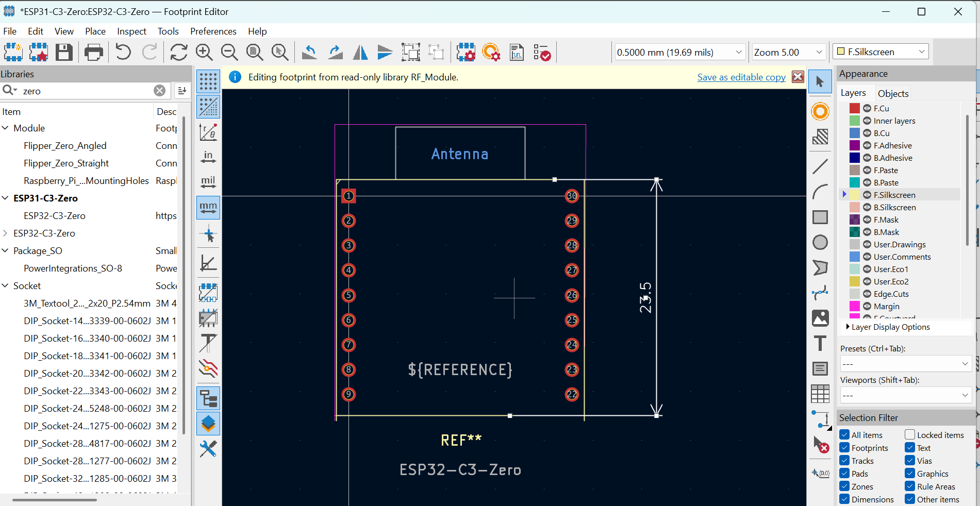The width and height of the screenshot is (980, 506).
Task: Uncheck the Text filter checkbox
Action: coord(910,448)
